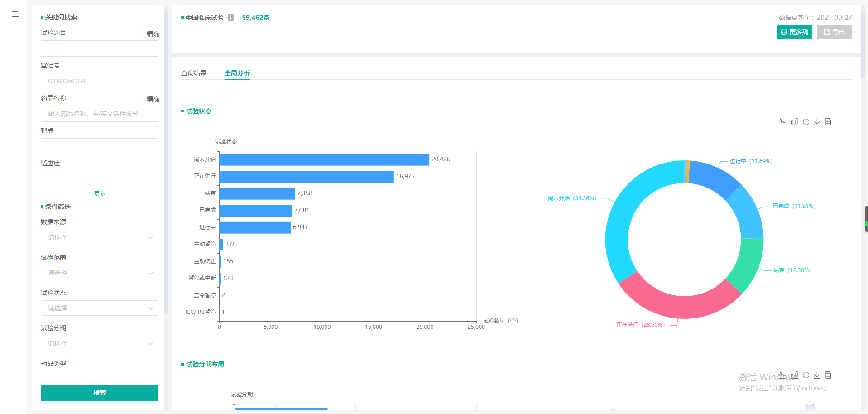
Task: Switch 试验状态 chart to bar view
Action: tap(794, 122)
